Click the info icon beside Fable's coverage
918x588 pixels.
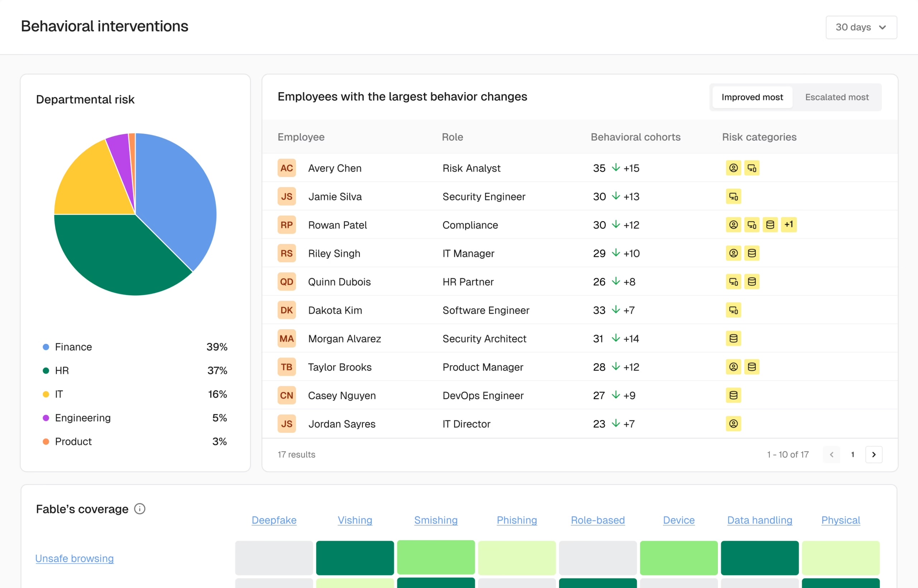click(x=140, y=508)
